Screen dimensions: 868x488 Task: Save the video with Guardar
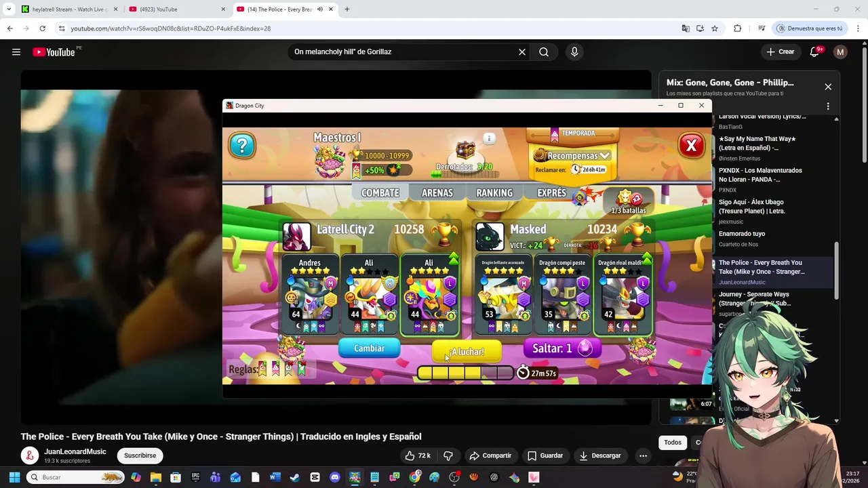click(x=545, y=455)
